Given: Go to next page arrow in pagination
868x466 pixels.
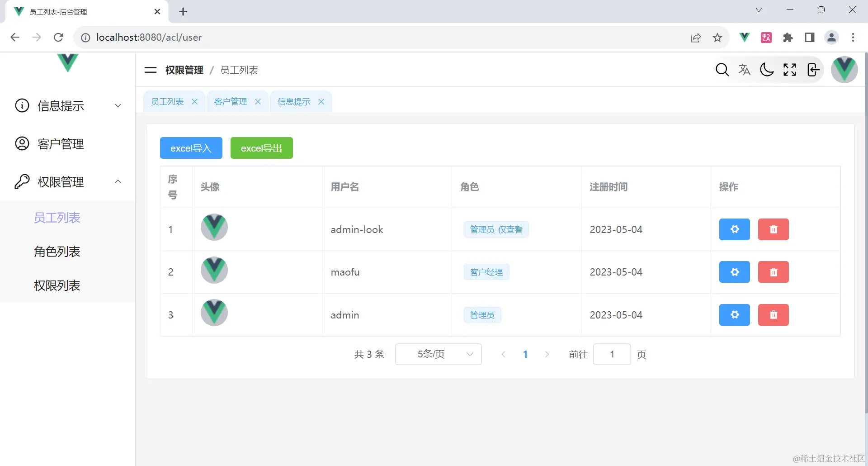Looking at the screenshot, I should point(547,354).
